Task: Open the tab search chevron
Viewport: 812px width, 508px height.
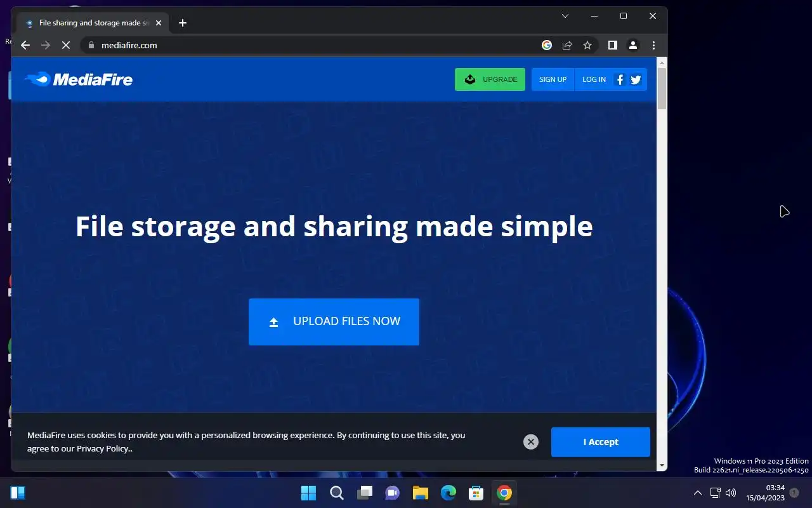Action: point(565,16)
